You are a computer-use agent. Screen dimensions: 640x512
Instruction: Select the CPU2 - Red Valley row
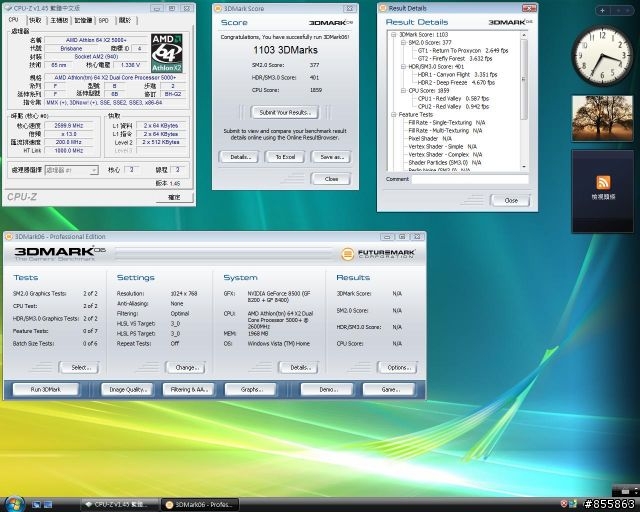point(453,107)
